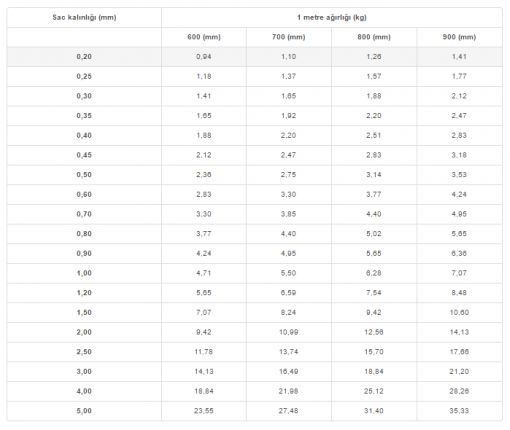Click the 23,55 cell in last row
Screen dimensions: 510x430
pyautogui.click(x=204, y=411)
